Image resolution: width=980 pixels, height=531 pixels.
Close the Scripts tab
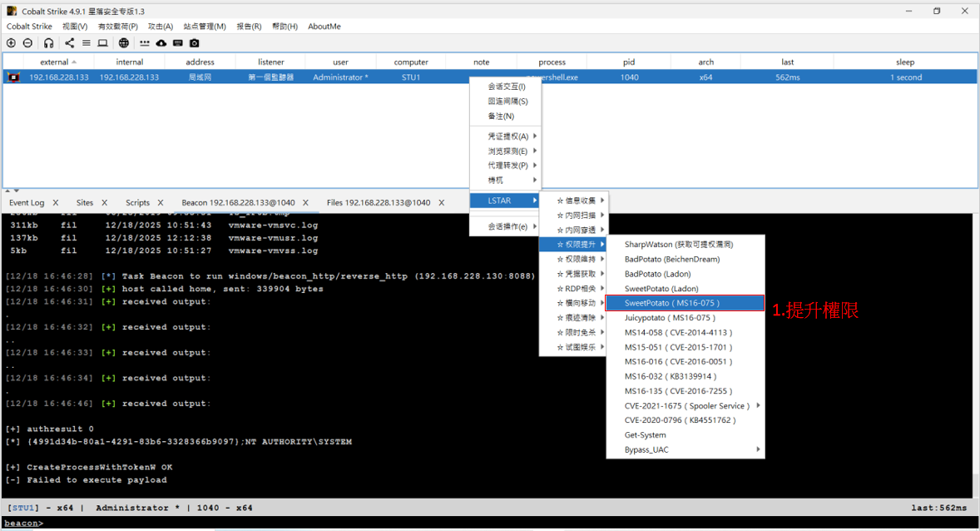click(x=161, y=202)
